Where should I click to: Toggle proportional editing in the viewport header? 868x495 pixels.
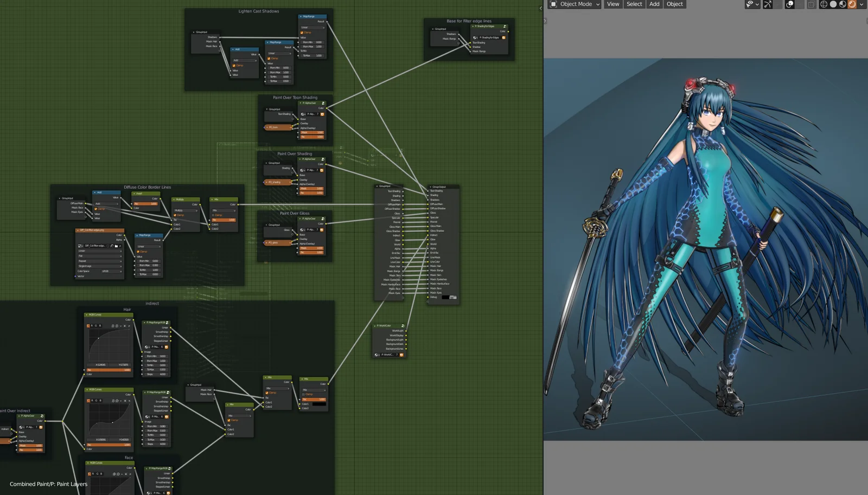pos(789,4)
